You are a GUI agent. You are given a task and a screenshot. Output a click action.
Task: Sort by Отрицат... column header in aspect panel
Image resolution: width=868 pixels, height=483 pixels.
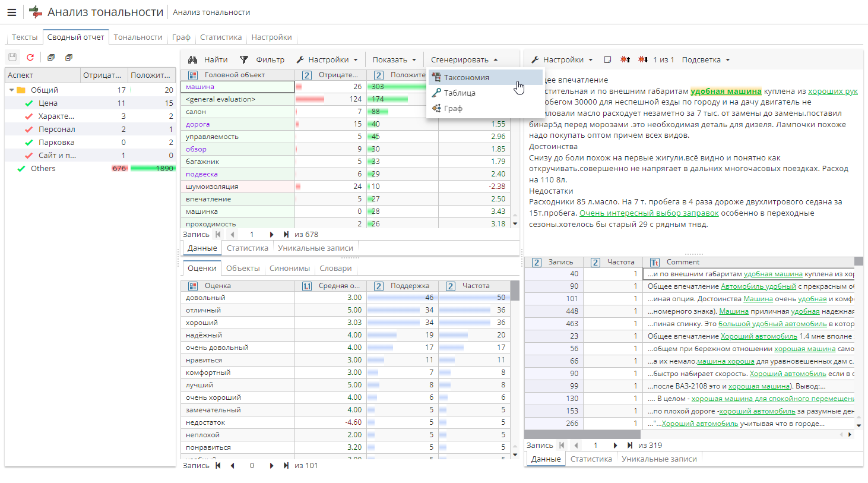(103, 75)
